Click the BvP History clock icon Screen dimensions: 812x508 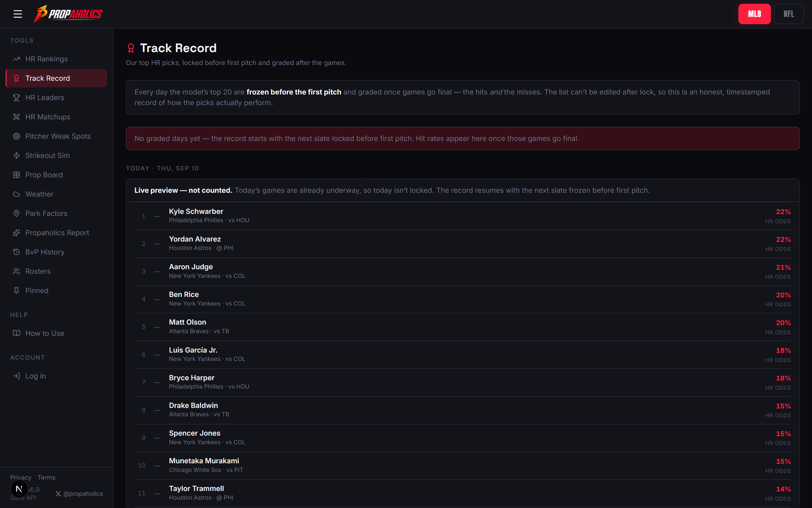pyautogui.click(x=16, y=252)
